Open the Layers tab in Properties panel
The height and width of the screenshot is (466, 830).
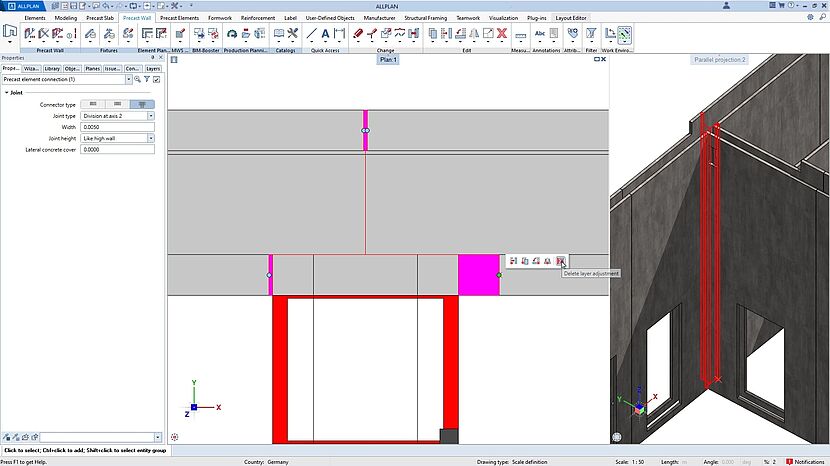(152, 68)
